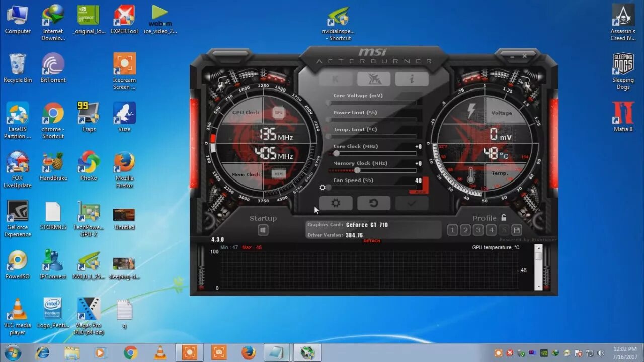Select profile slot 1
644x362 pixels.
coord(452,230)
